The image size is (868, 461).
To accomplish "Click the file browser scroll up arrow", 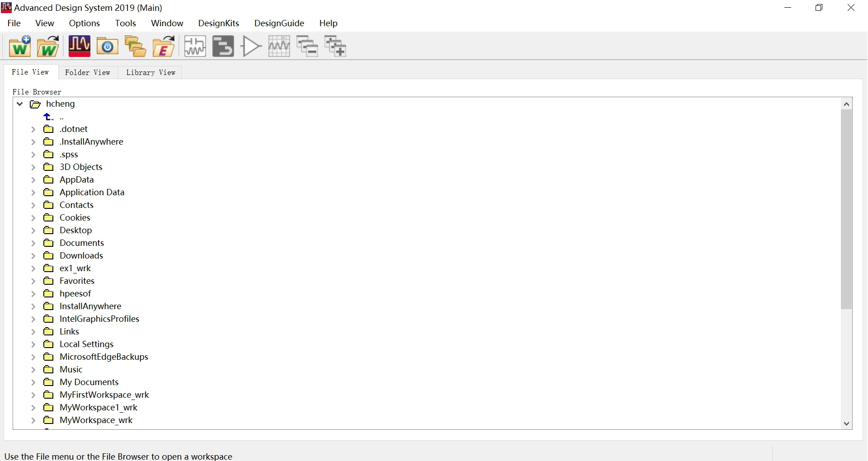I will tap(846, 104).
